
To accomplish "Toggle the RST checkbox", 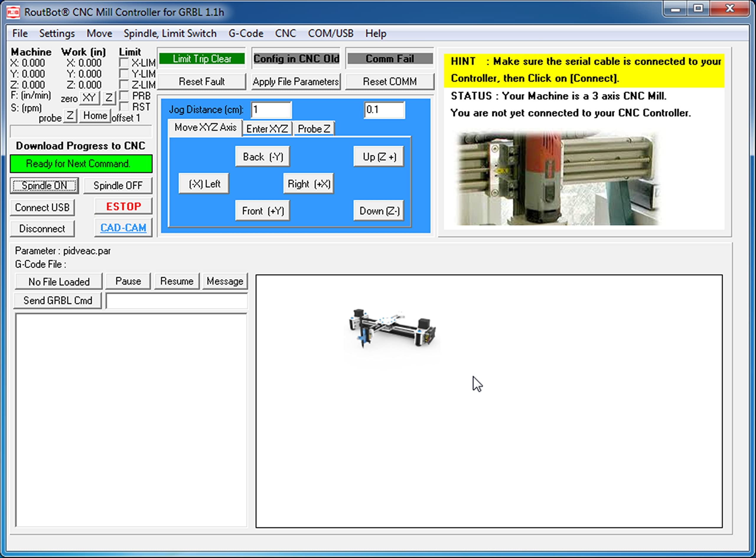I will point(124,107).
